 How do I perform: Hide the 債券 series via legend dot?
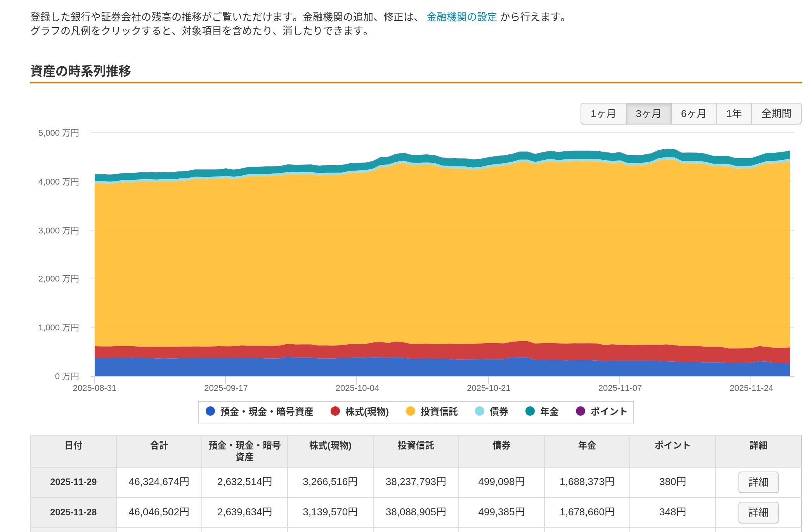point(480,411)
